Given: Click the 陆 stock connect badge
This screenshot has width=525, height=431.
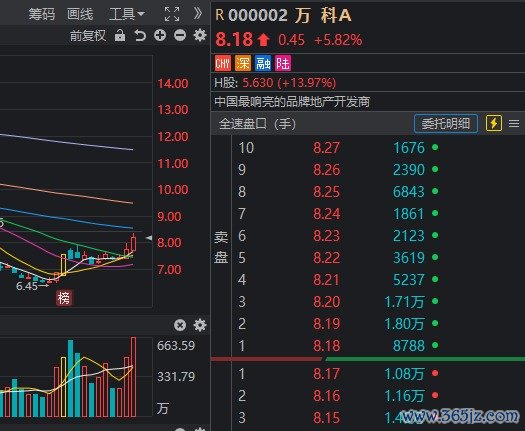Looking at the screenshot, I should tap(283, 63).
